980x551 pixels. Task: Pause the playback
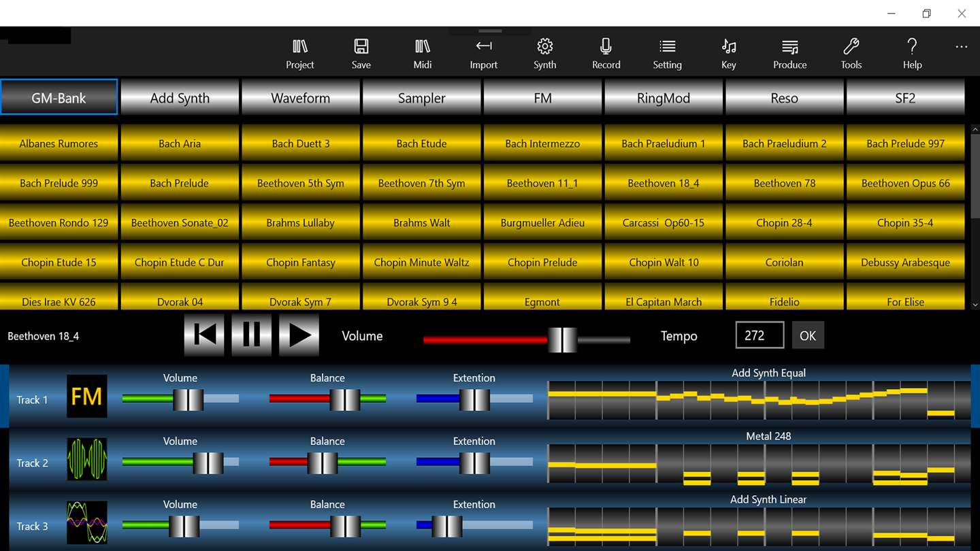(x=252, y=335)
